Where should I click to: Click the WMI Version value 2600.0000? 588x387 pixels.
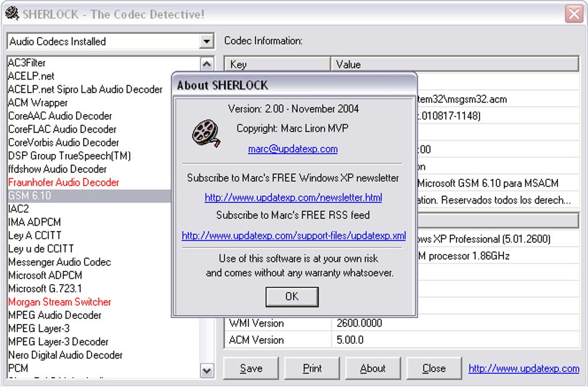[x=455, y=323]
